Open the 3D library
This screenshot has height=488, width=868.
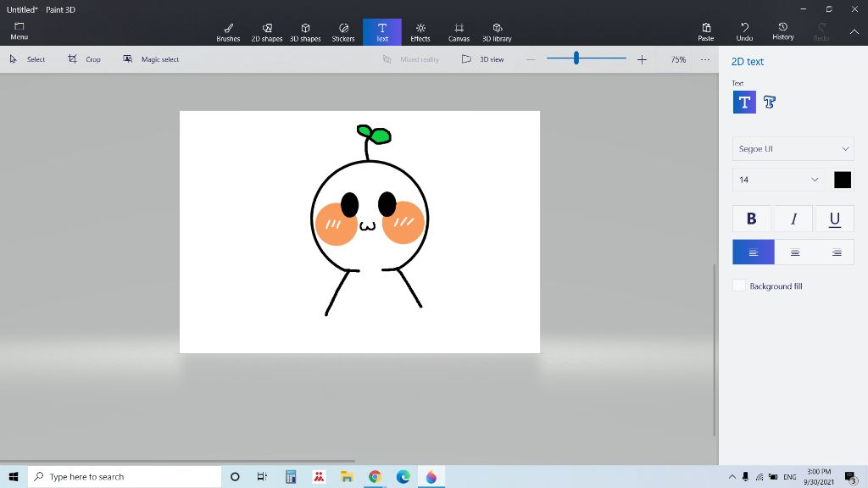[497, 32]
